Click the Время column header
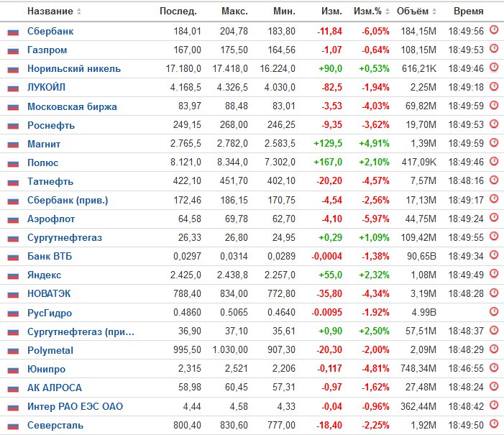504x435 pixels. 468,12
